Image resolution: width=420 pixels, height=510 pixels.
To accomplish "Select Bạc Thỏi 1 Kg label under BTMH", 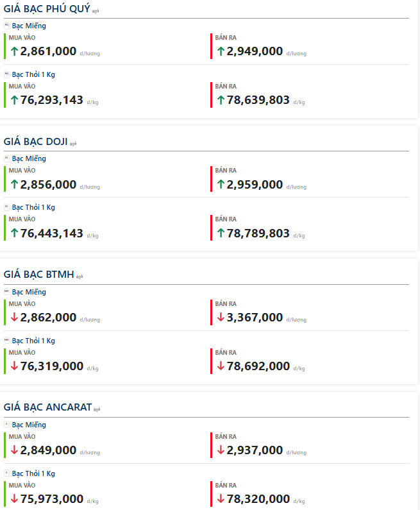I will (x=33, y=341).
